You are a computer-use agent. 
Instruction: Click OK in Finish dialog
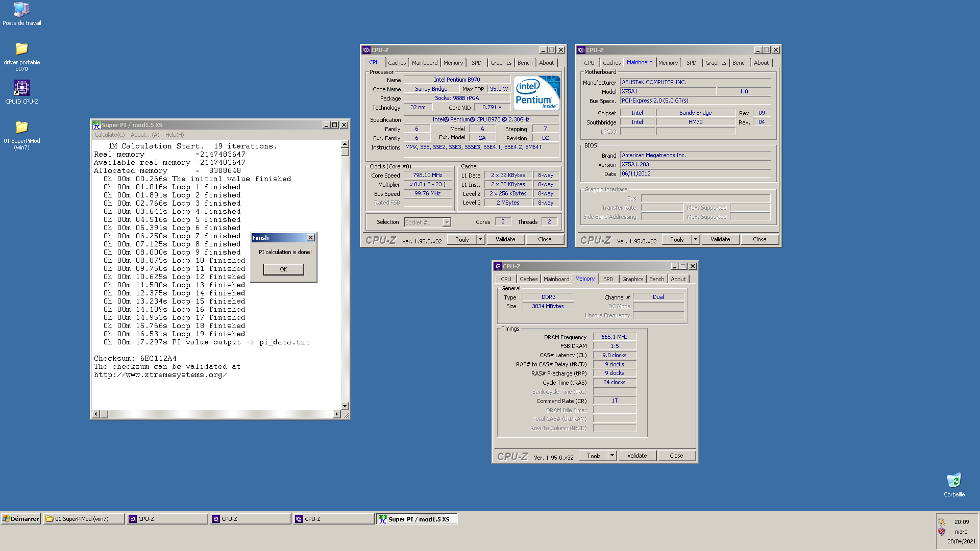pos(283,269)
